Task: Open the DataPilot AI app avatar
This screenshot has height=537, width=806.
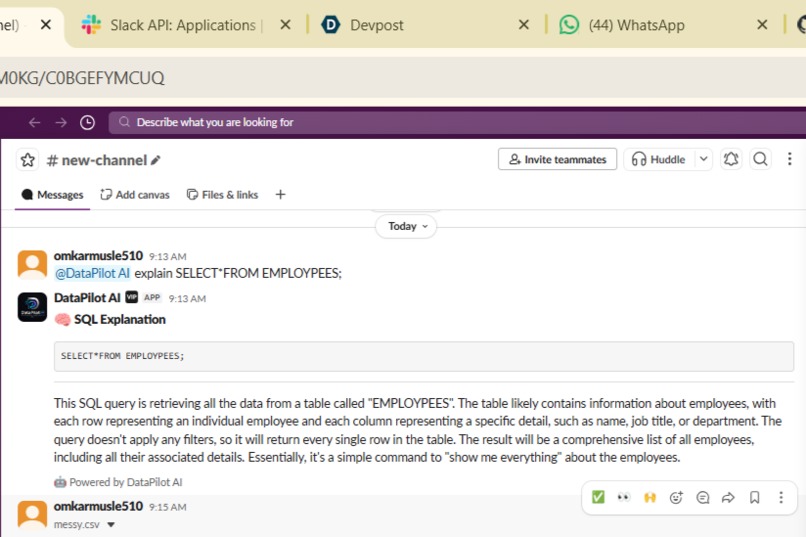Action: pyautogui.click(x=32, y=307)
